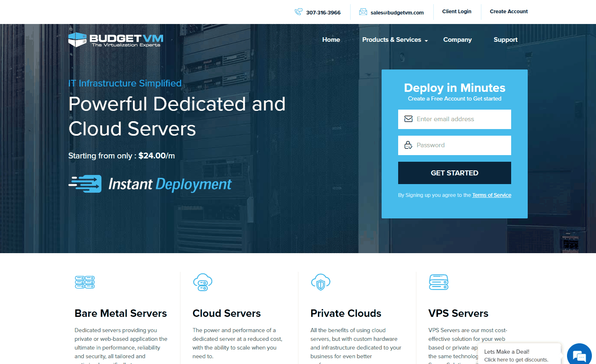The image size is (596, 364).
Task: Select the Cloud Servers icon
Action: [203, 282]
